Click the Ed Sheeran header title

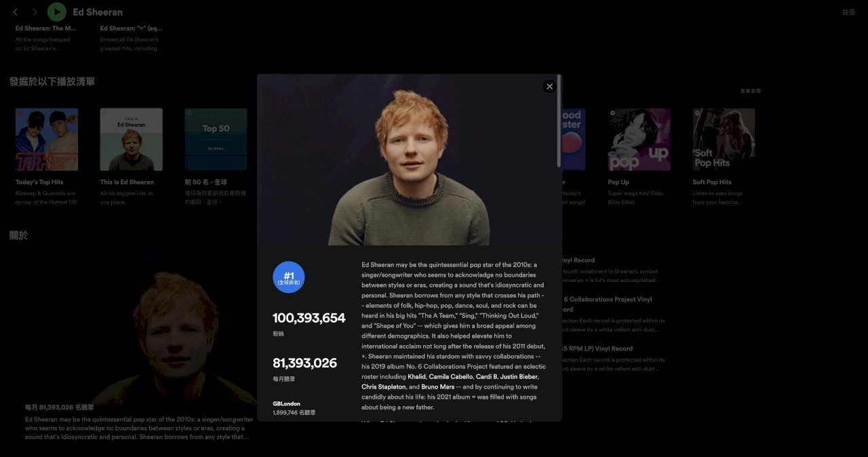pos(98,12)
